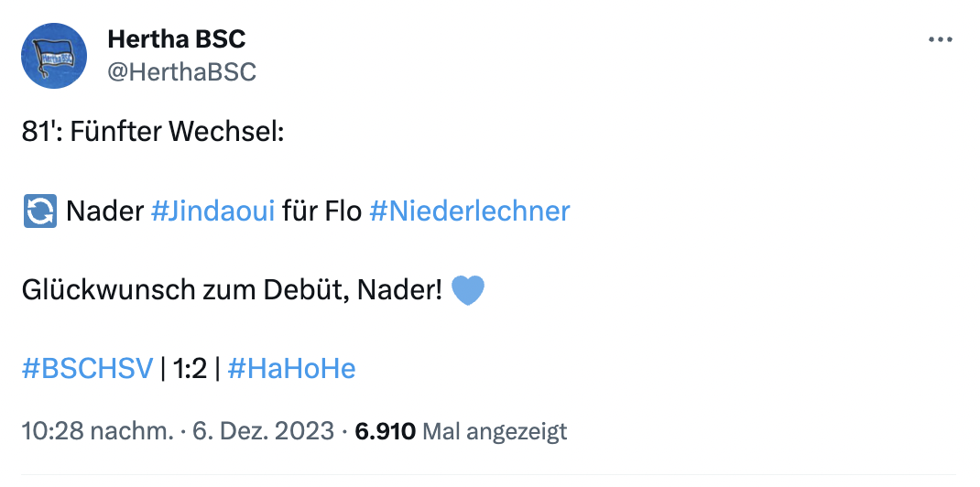The height and width of the screenshot is (487, 980).
Task: Click the "Glückwunsch zum Debüt, Nader!" text
Action: click(x=232, y=290)
